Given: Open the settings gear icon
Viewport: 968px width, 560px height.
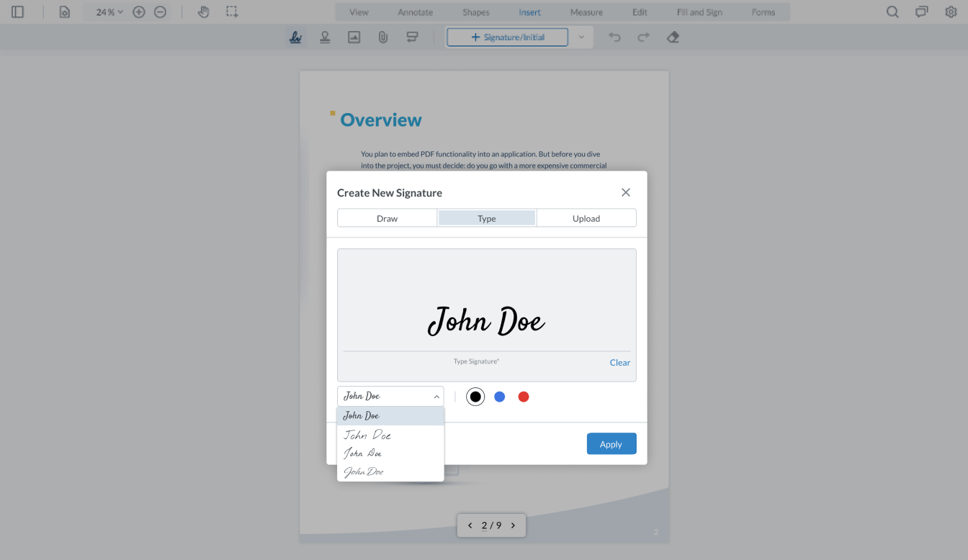Looking at the screenshot, I should click(x=951, y=12).
